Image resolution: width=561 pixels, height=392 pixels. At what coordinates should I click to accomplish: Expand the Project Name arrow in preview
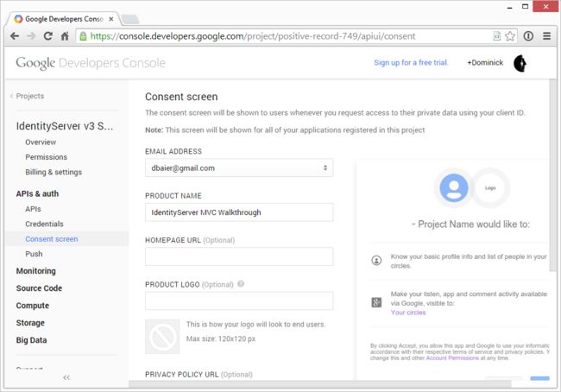pos(413,224)
